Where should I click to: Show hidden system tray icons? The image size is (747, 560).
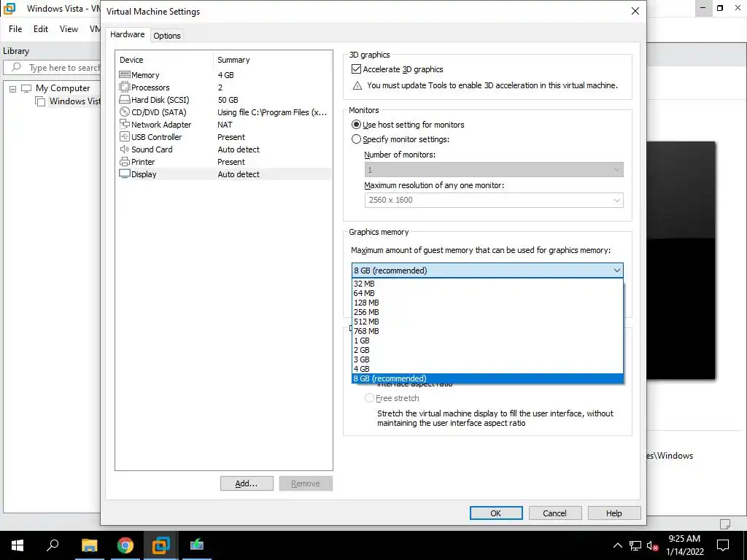pos(617,545)
